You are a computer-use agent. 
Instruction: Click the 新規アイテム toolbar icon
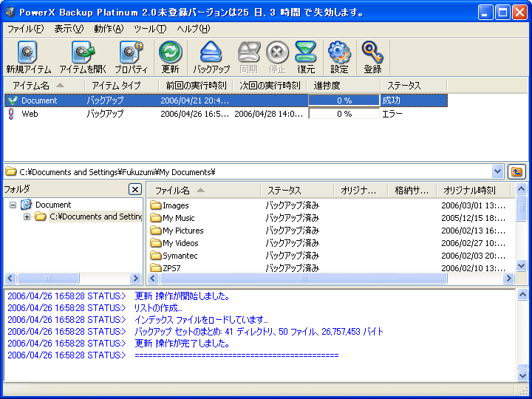[x=28, y=52]
